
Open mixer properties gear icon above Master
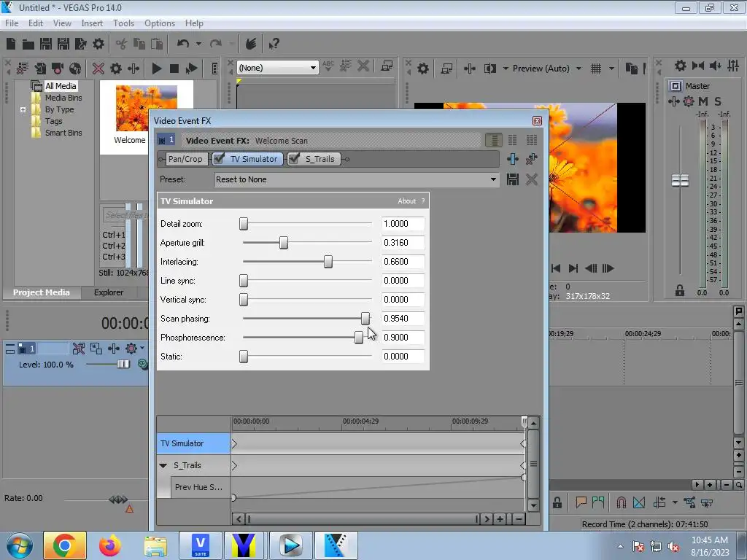click(x=681, y=66)
